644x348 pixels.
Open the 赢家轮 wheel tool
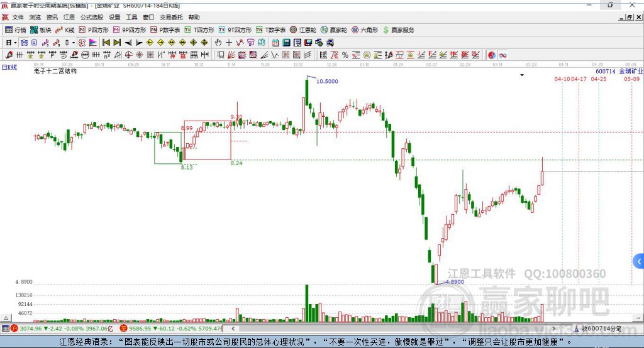[334, 30]
